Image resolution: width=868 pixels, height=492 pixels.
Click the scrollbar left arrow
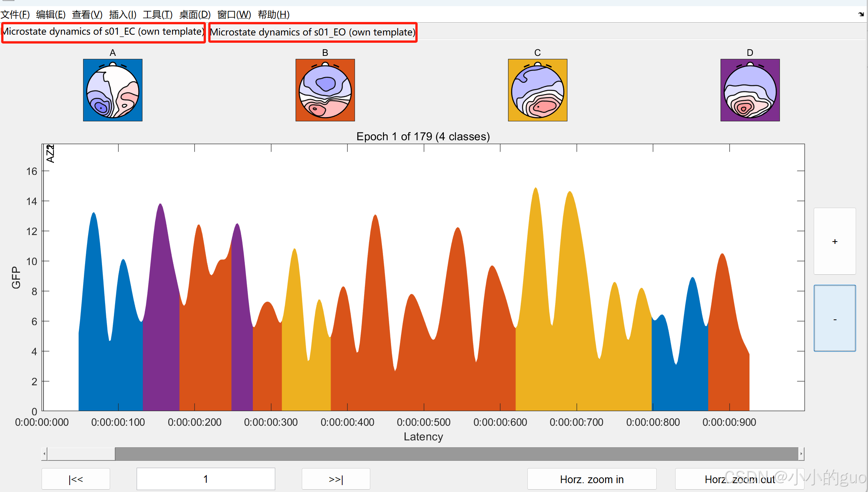pos(45,454)
